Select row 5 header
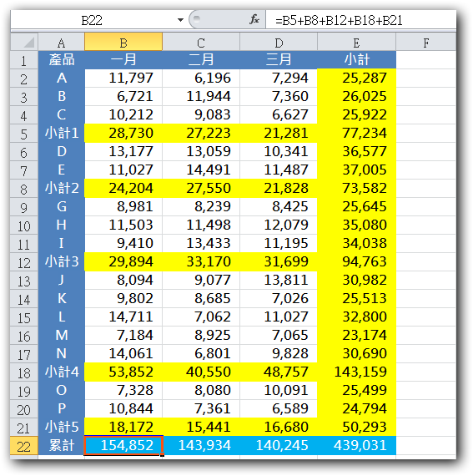 coord(24,134)
